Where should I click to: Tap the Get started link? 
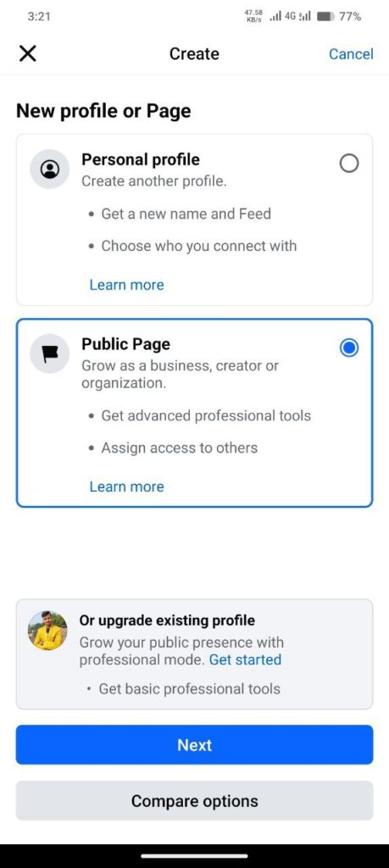(x=245, y=659)
